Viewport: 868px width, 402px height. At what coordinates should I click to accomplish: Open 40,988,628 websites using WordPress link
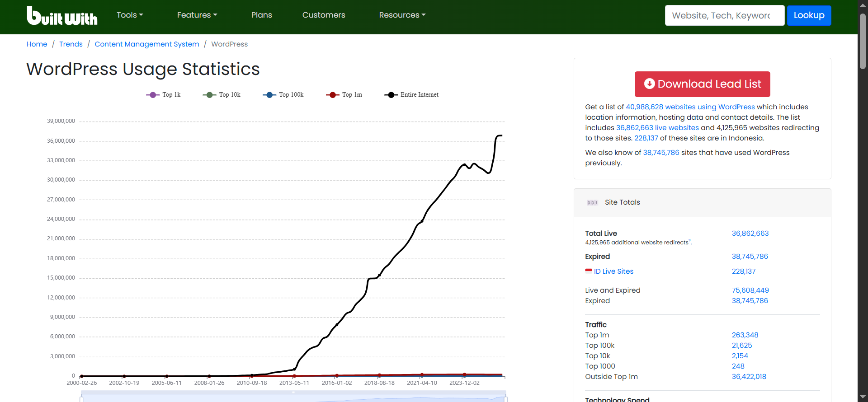click(690, 107)
